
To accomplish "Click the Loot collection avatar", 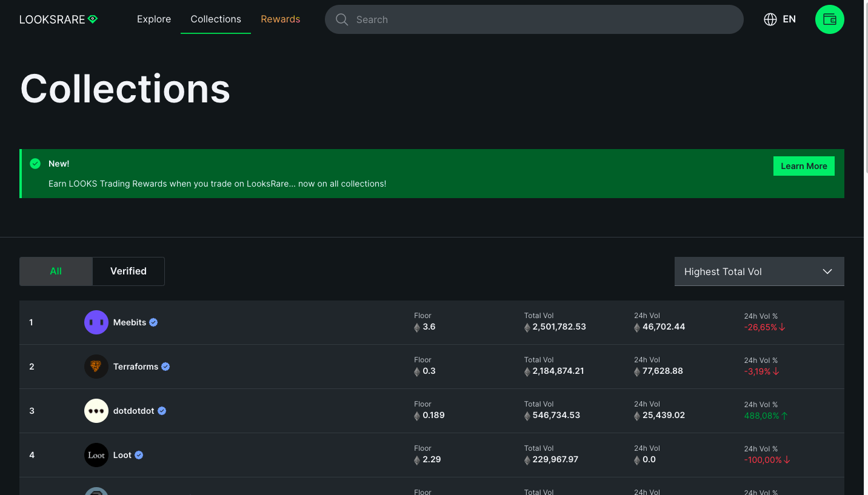I will click(x=96, y=455).
